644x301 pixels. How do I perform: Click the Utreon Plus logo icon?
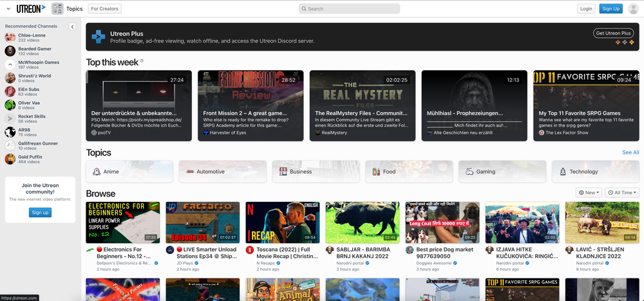pyautogui.click(x=98, y=37)
